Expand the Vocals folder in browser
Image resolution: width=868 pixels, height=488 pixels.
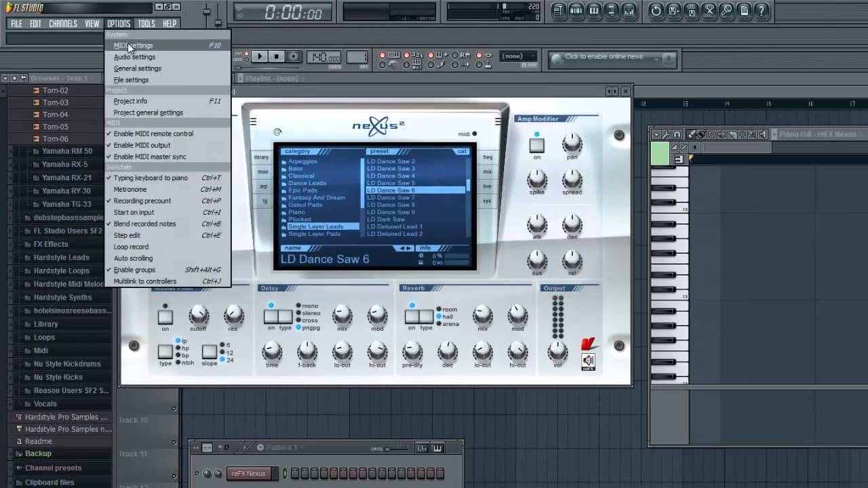tap(45, 403)
